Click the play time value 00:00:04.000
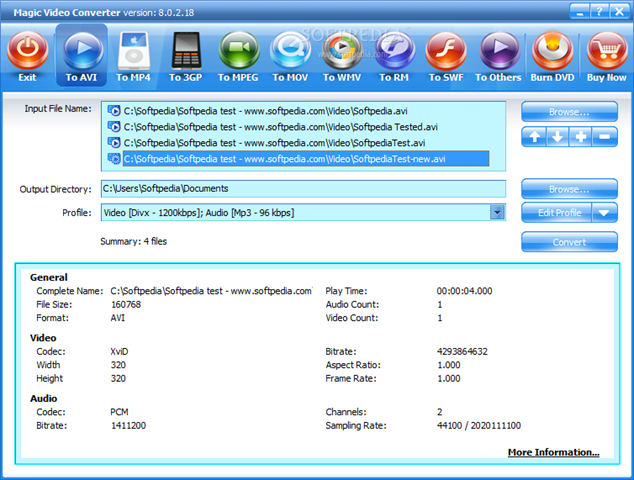Viewport: 634px width, 480px height. point(464,291)
